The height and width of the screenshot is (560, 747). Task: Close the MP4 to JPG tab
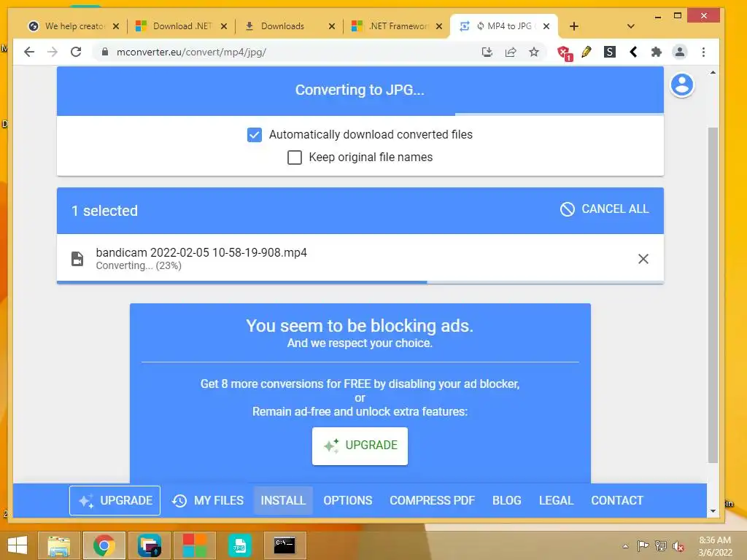pos(546,26)
